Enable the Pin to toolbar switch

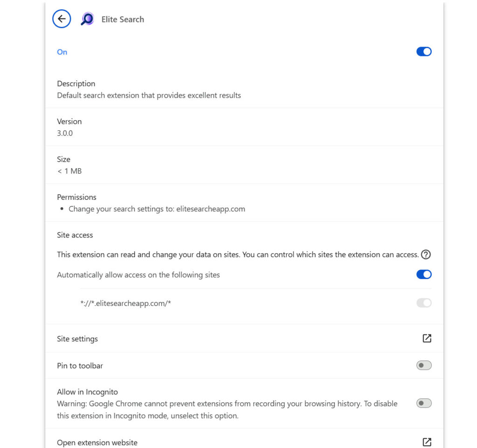tap(424, 366)
